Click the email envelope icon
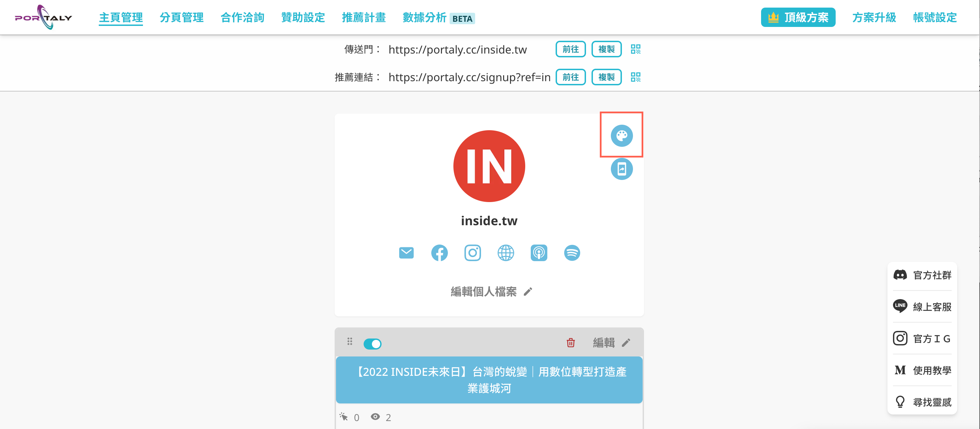Image resolution: width=980 pixels, height=429 pixels. coord(406,253)
